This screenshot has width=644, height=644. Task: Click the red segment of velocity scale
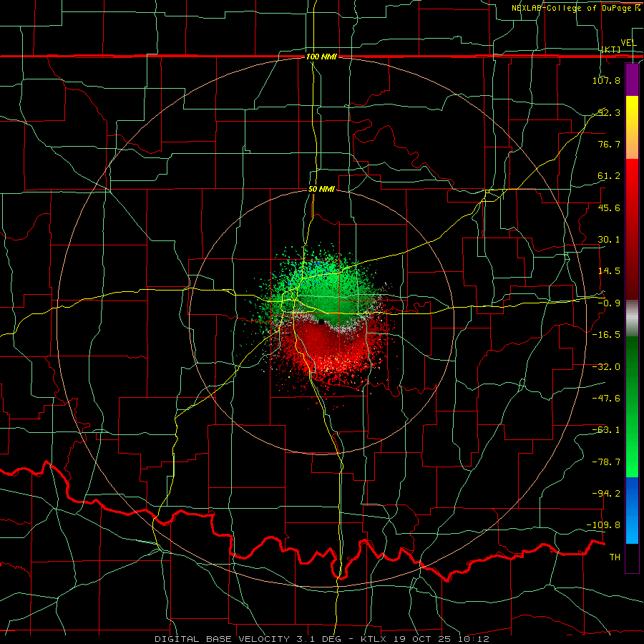coord(632,229)
